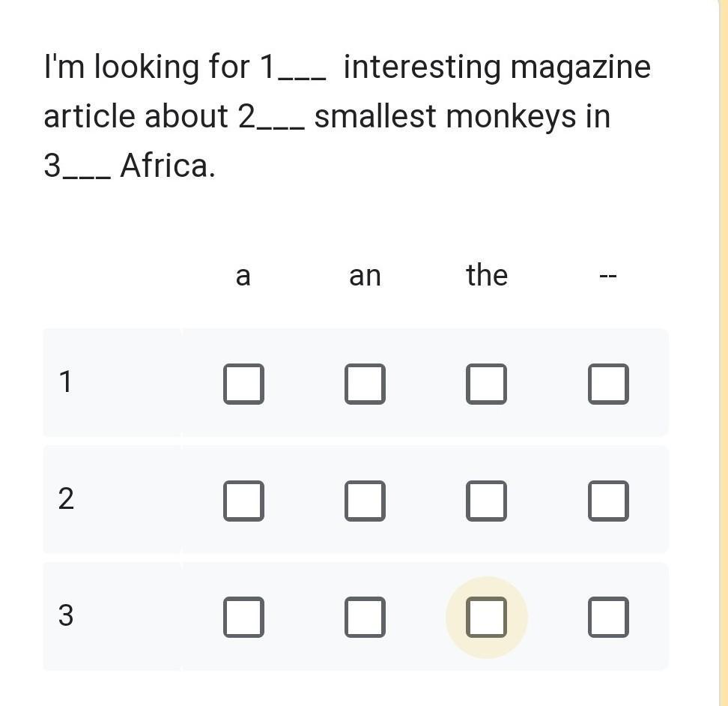Click the 'the' column header

[x=486, y=275]
